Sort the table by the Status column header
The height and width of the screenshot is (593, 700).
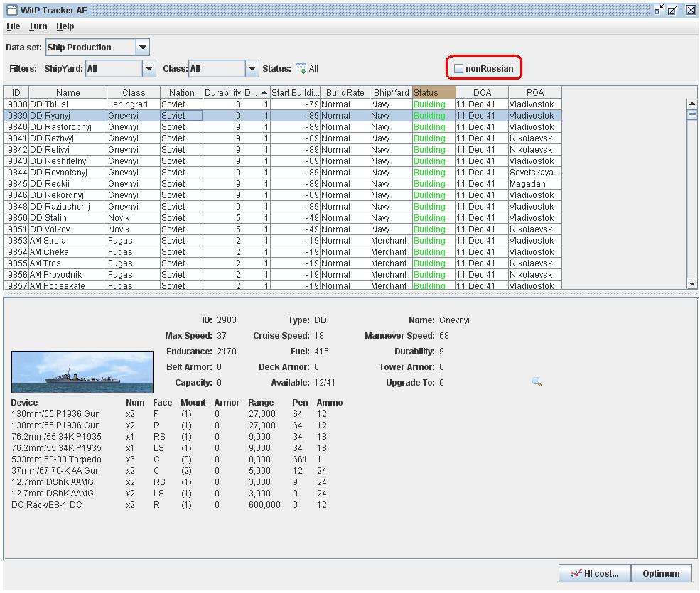pos(433,92)
